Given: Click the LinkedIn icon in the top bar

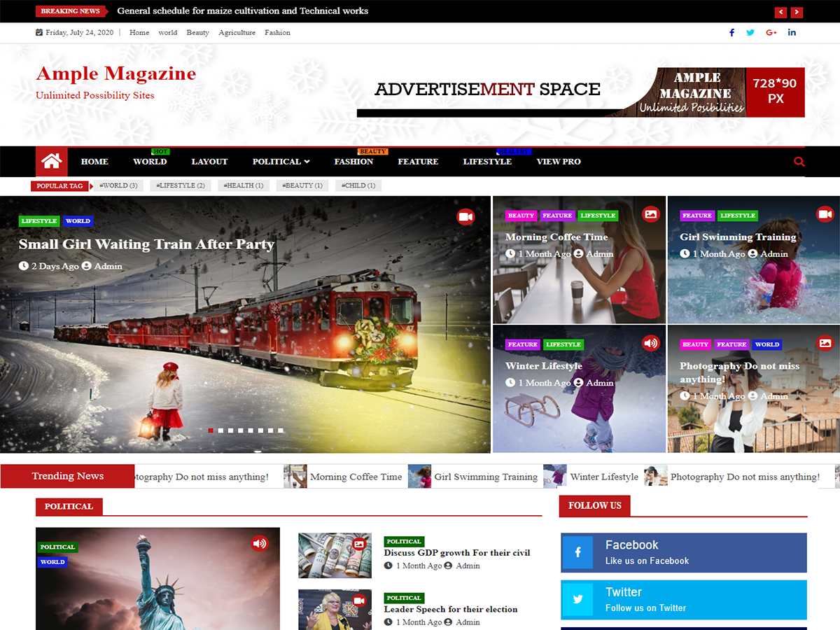Looking at the screenshot, I should (792, 32).
